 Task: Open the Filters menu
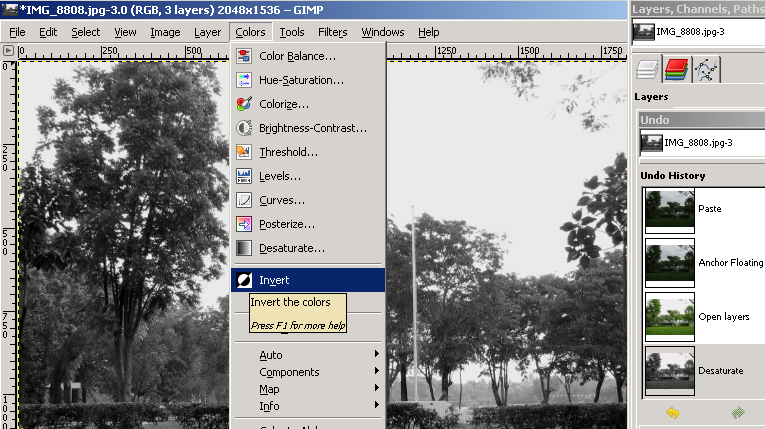pos(333,32)
